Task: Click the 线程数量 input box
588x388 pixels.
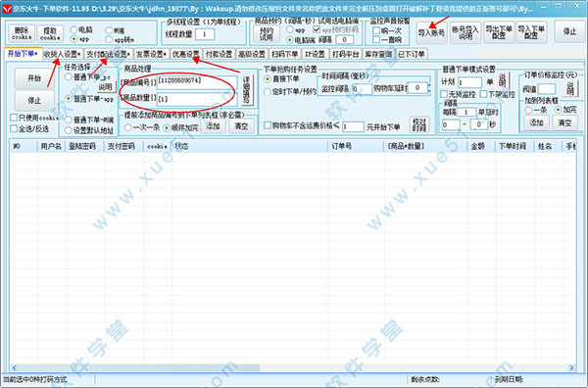Action: click(x=205, y=34)
